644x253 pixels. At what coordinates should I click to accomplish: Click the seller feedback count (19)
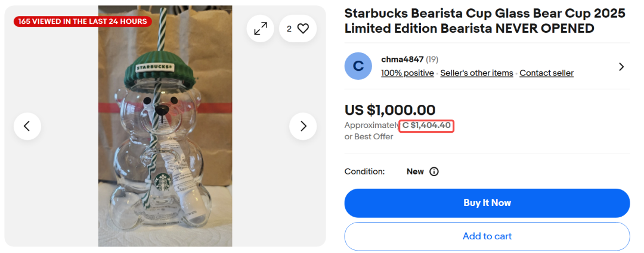point(432,60)
